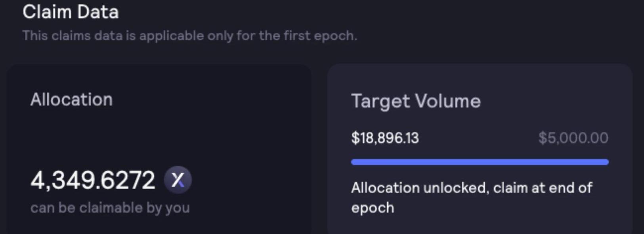Click the 4,349.6272 allocation amount

pyautogui.click(x=93, y=180)
